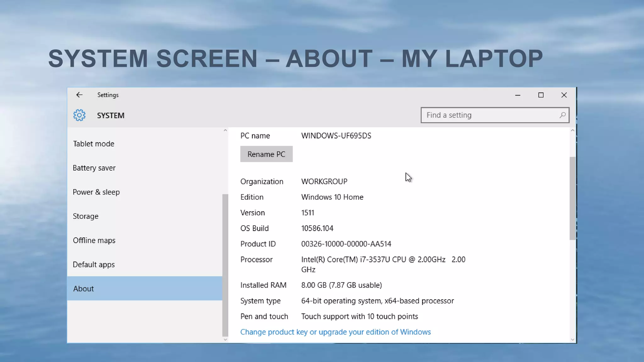Click the Edition label
This screenshot has width=644, height=362.
click(252, 197)
